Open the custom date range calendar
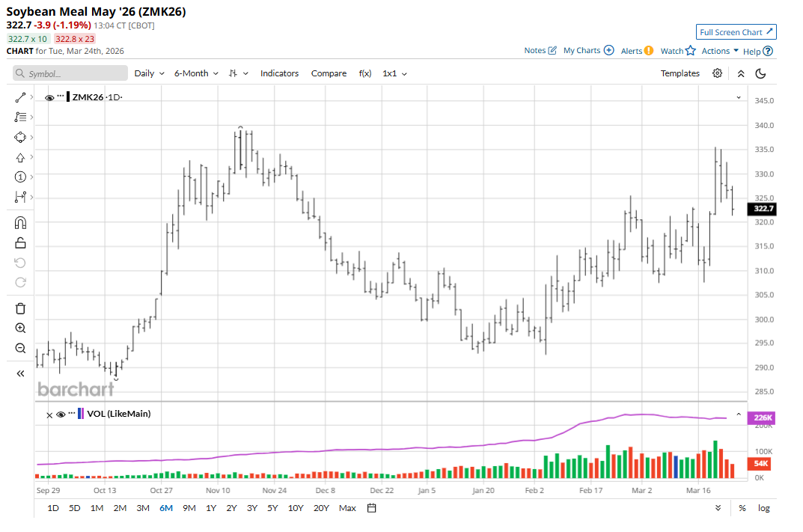This screenshot has width=803, height=532. 372,508
